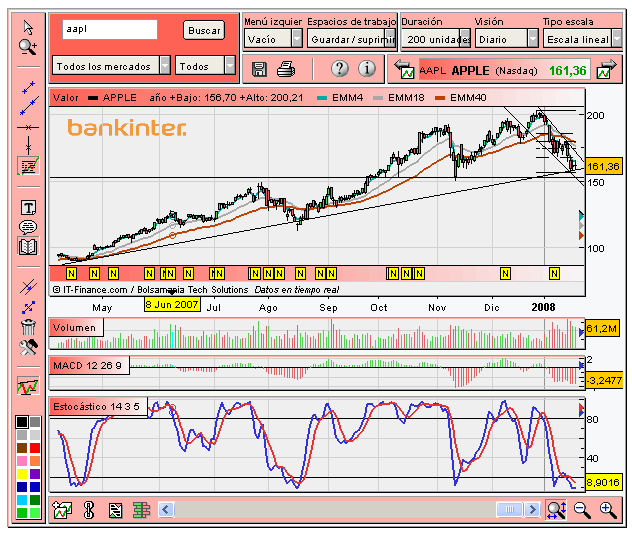Select the brown color swatch
632x533 pixels.
tap(22, 448)
